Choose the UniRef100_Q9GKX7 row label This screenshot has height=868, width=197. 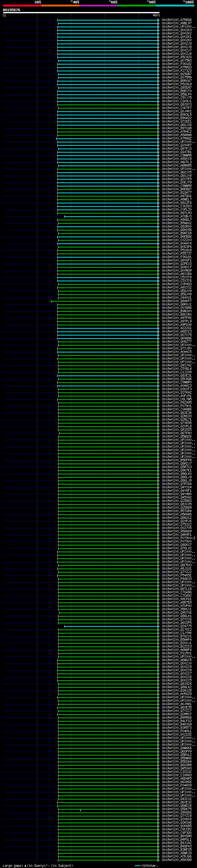click(176, 545)
